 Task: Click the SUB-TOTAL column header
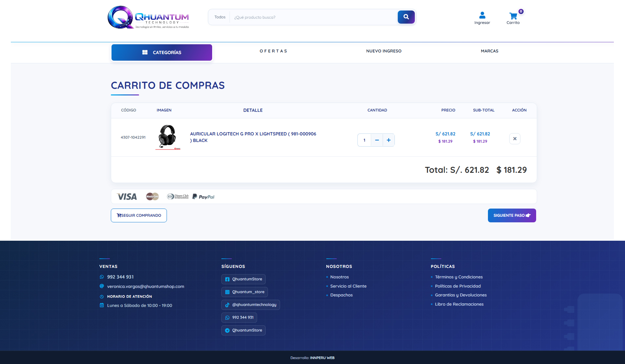click(x=484, y=110)
